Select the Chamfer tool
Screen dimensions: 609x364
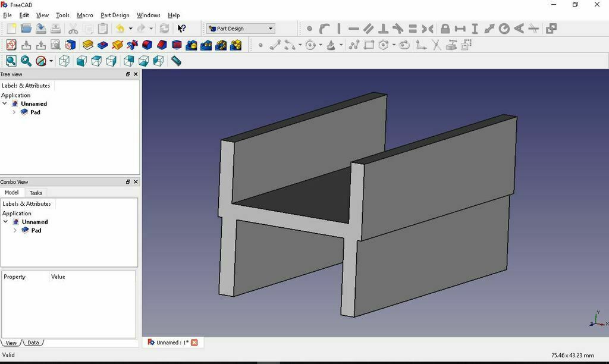(x=162, y=45)
